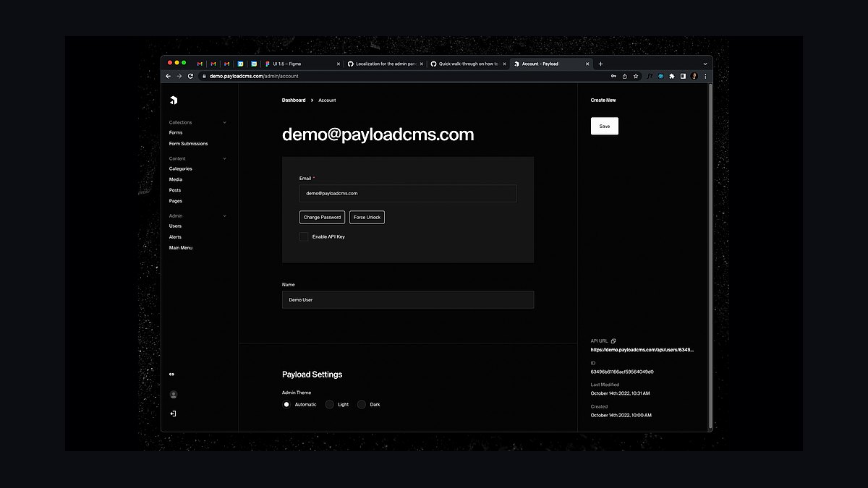Select the Automatic admin theme

pos(286,404)
